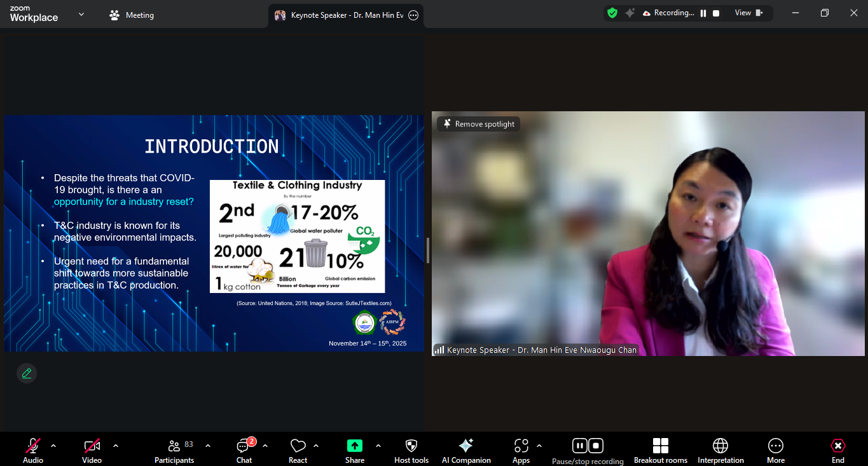Viewport: 868px width, 466px height.
Task: Launch AI Companion
Action: 466,450
